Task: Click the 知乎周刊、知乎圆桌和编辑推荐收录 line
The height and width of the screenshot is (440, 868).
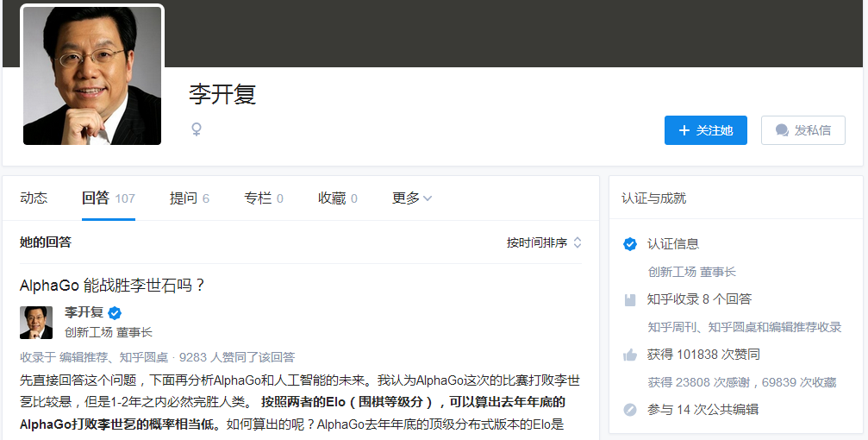Action: [745, 328]
